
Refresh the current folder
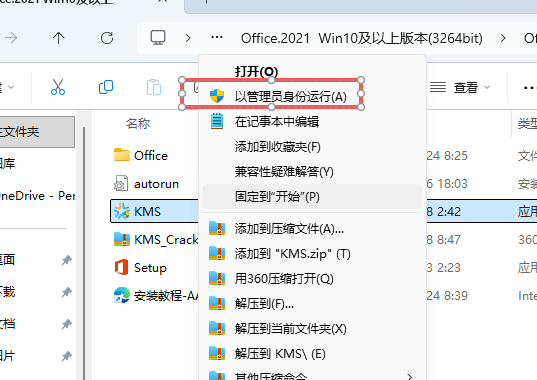pyautogui.click(x=107, y=38)
